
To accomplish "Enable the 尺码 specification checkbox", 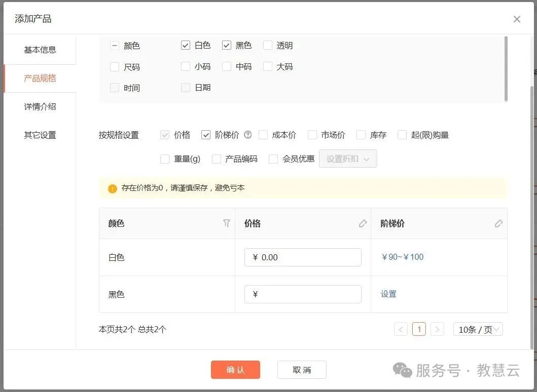I will pyautogui.click(x=115, y=67).
